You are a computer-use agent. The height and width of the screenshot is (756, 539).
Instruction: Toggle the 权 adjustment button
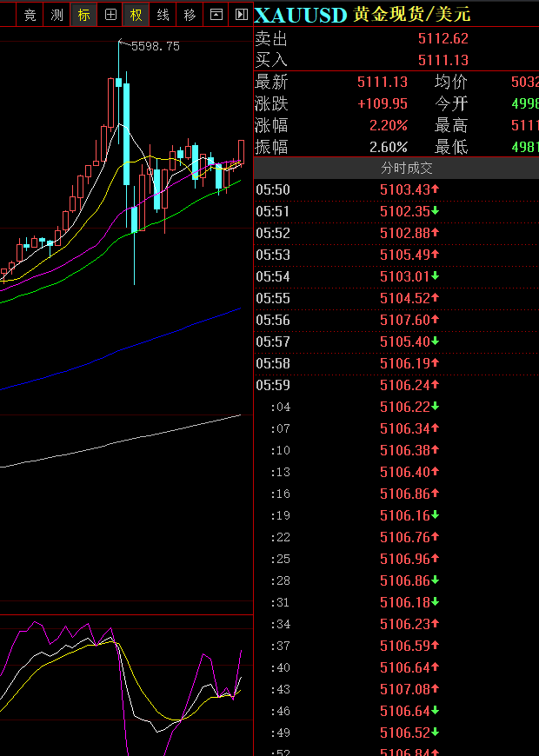(x=136, y=15)
